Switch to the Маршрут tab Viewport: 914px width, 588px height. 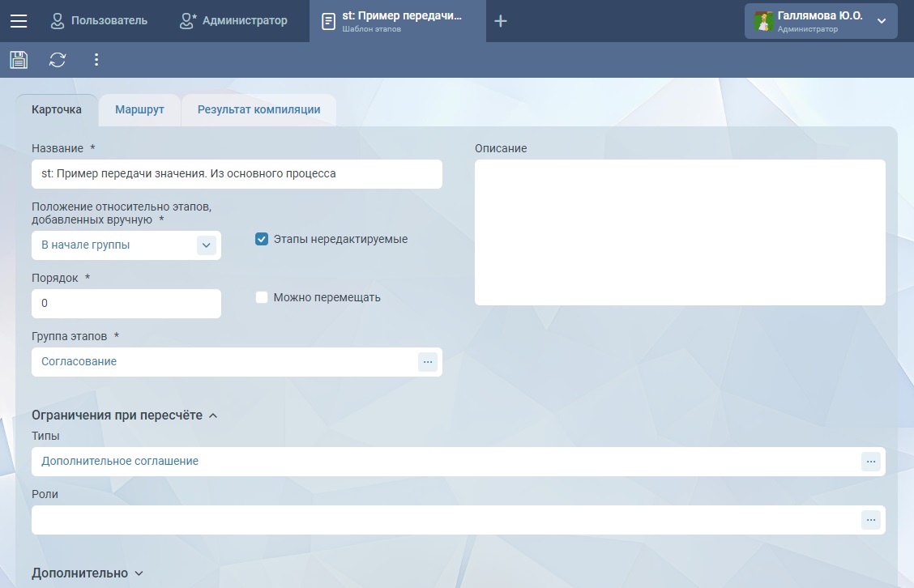(x=139, y=110)
